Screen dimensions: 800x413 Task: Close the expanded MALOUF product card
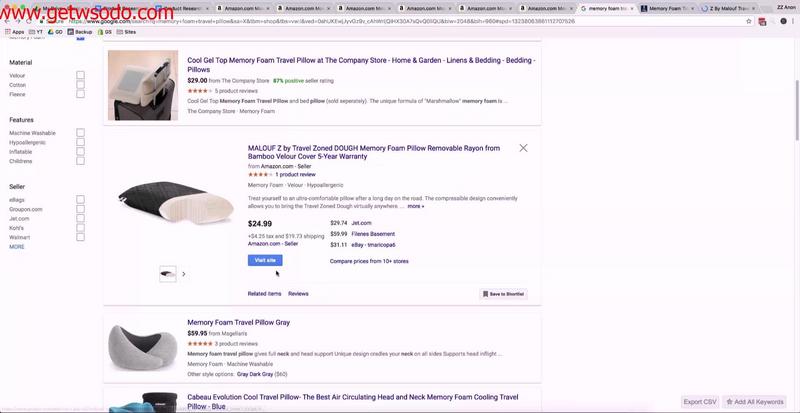523,148
